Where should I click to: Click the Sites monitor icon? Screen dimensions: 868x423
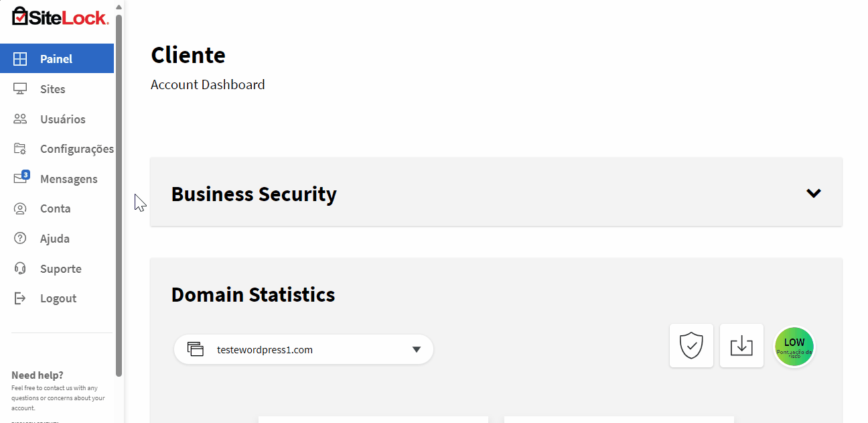point(20,89)
